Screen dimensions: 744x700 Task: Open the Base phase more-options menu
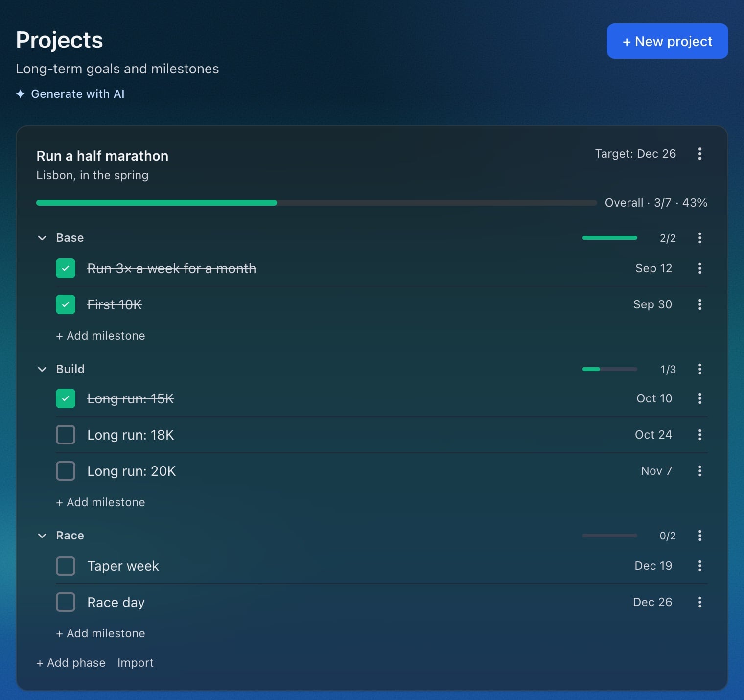click(700, 238)
